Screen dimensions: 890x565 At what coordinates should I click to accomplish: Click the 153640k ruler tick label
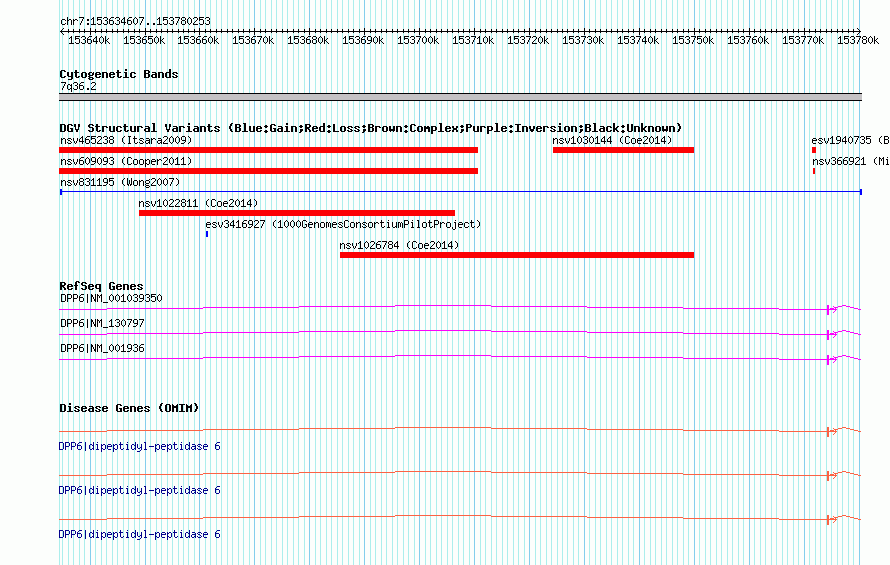(89, 40)
